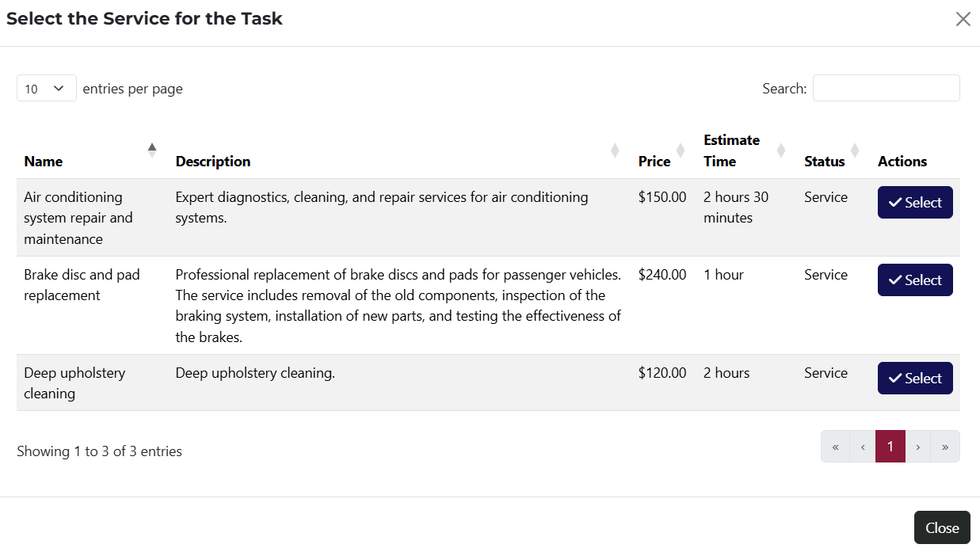Screen dimensions: 980x548
Task: Click the $240.00 price cell
Action: tap(662, 275)
